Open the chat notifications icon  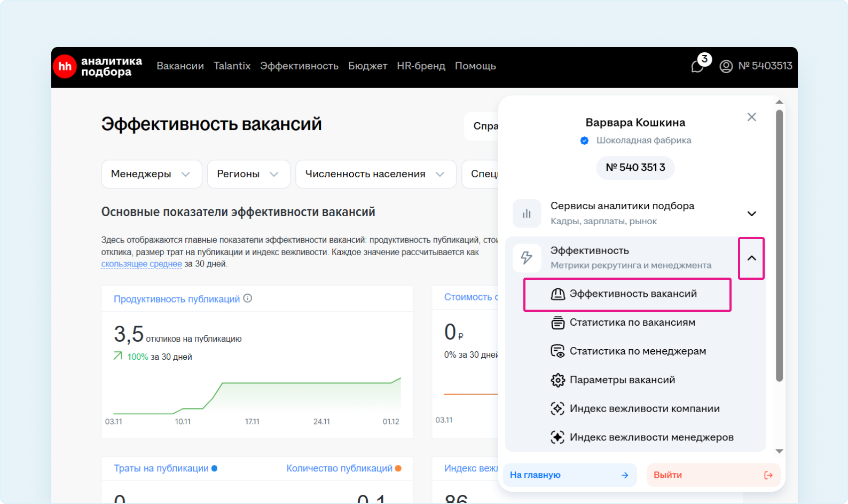[x=697, y=66]
